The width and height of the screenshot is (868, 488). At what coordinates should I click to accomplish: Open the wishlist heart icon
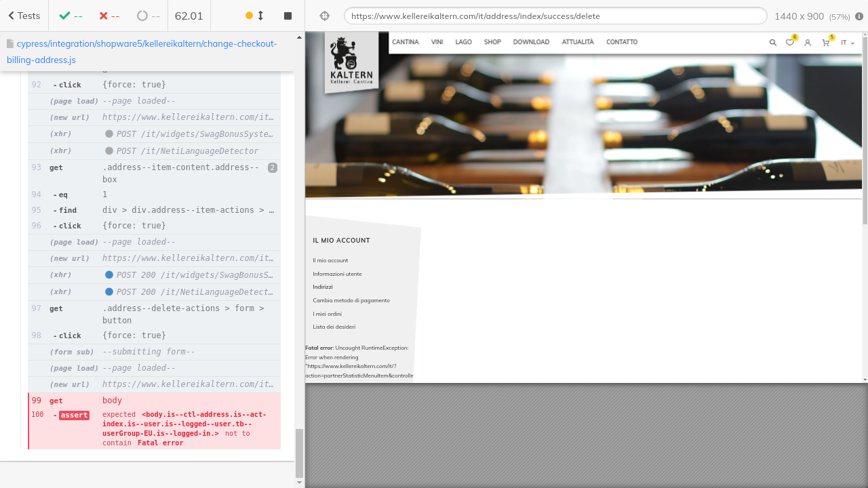point(789,43)
